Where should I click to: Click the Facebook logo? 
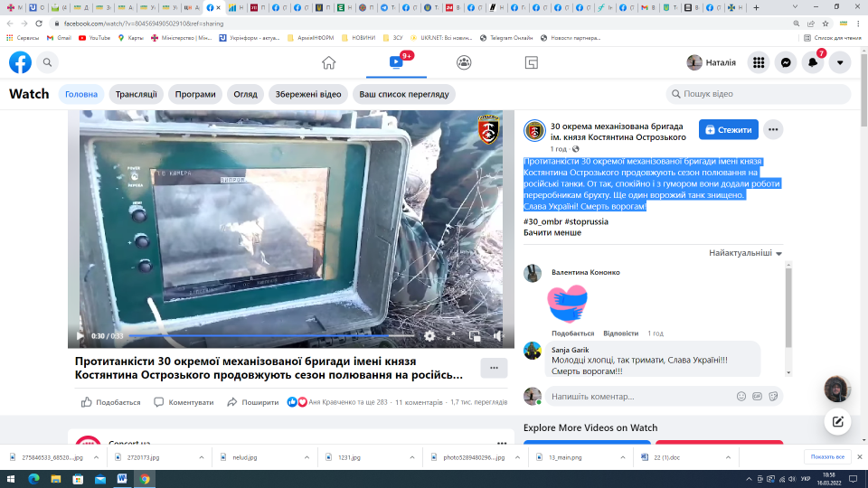[x=20, y=62]
